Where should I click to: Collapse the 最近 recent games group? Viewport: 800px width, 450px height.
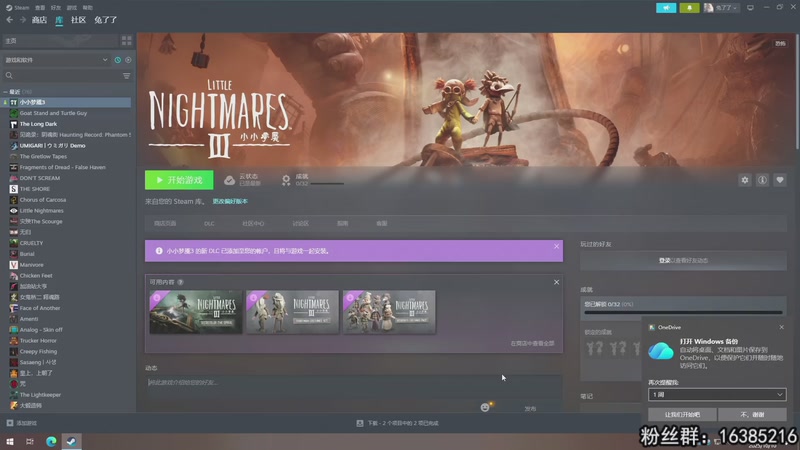coord(5,92)
